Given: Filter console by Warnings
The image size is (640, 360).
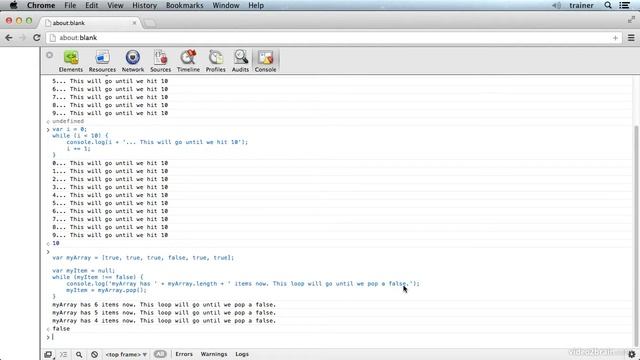Looking at the screenshot, I should click(x=213, y=354).
